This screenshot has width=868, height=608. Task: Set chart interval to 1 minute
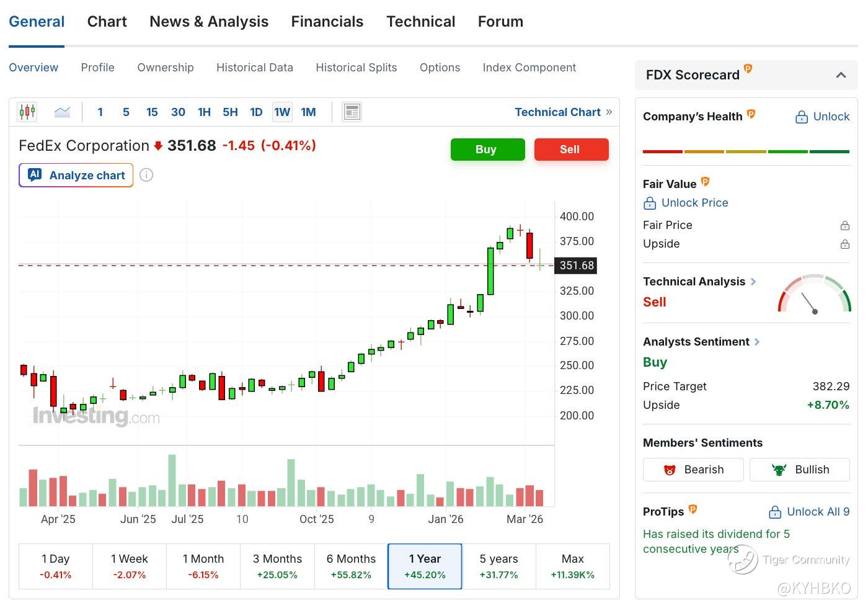point(100,112)
